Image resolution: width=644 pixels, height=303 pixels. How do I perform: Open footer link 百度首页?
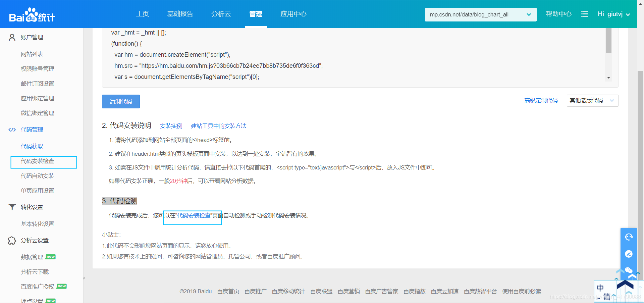point(228,291)
